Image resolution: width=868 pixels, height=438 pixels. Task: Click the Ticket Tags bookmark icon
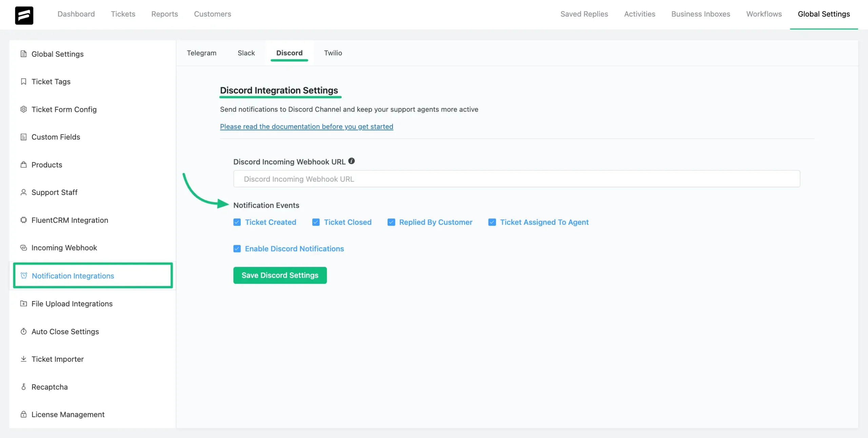click(23, 81)
